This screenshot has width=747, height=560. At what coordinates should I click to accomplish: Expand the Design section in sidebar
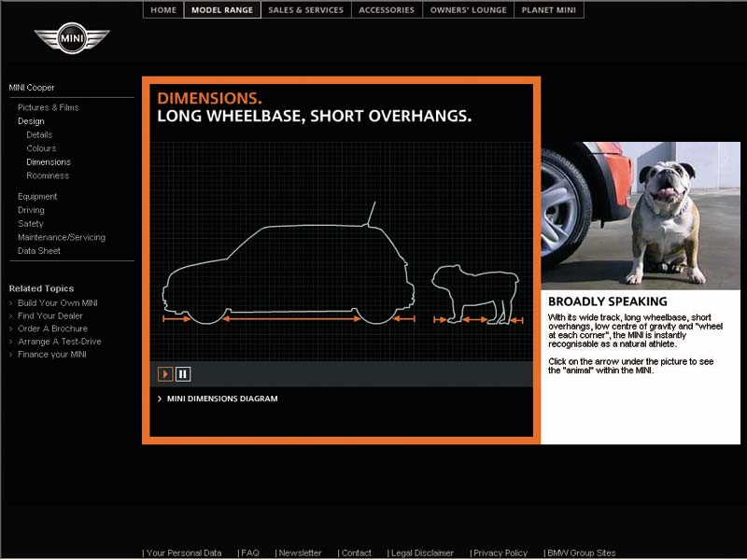click(x=31, y=121)
